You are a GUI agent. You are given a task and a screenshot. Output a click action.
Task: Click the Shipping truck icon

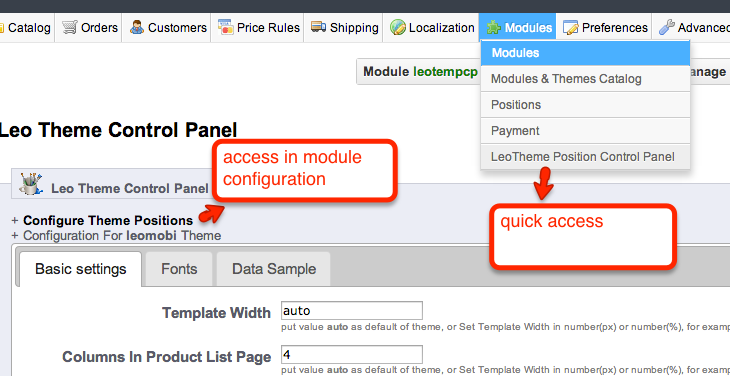[x=318, y=27]
